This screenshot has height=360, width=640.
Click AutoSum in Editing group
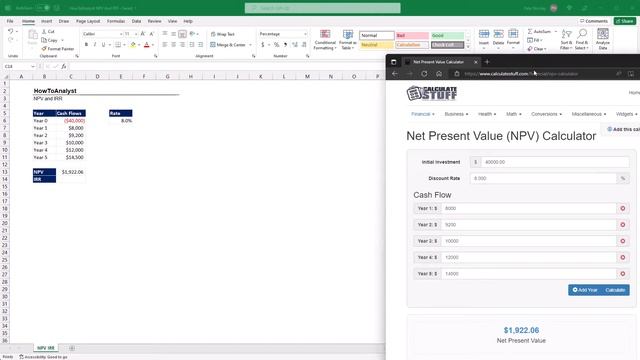click(539, 31)
